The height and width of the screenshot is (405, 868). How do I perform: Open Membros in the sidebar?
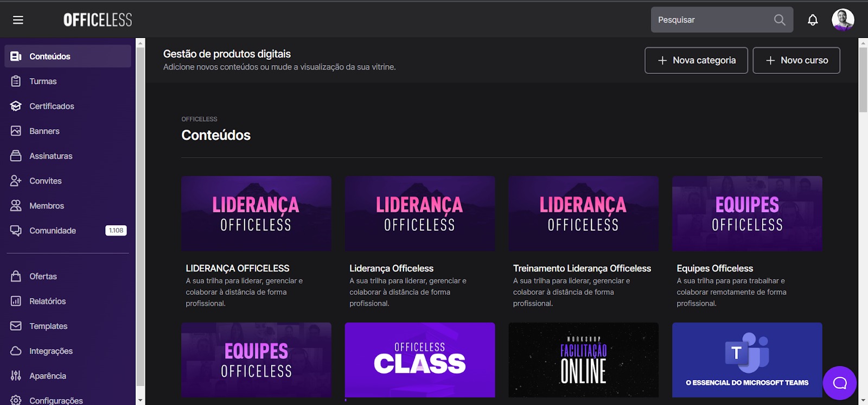(68, 206)
